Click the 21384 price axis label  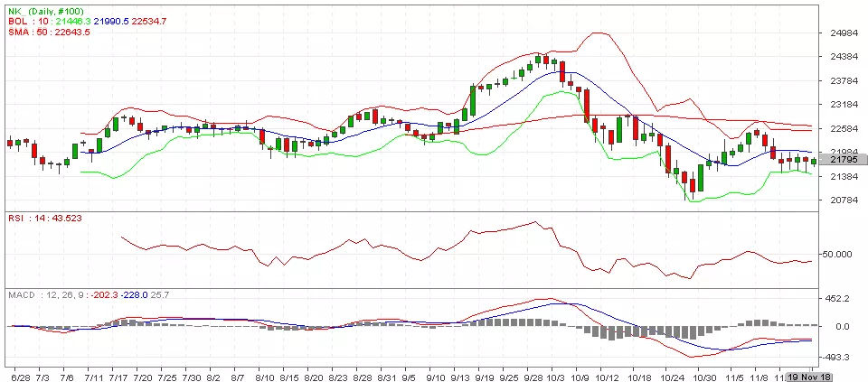click(x=844, y=176)
